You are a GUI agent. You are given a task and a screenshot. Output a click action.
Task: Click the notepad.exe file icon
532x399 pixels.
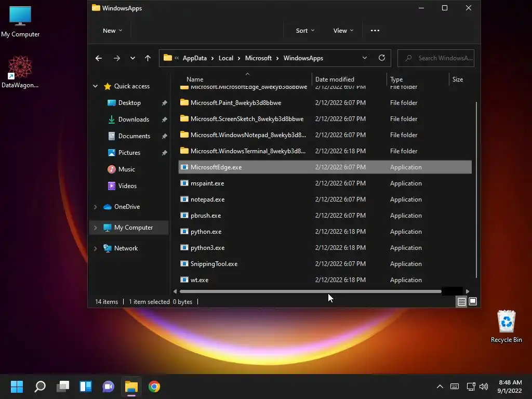pyautogui.click(x=184, y=199)
